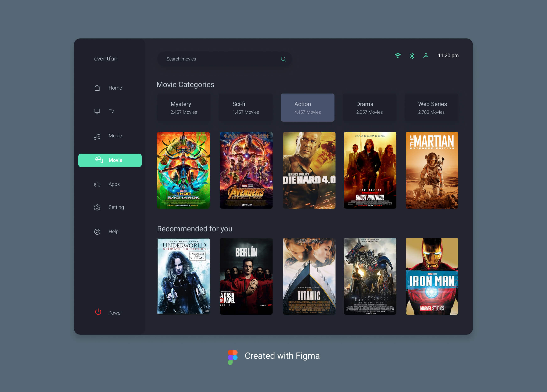Click the Help lifebuoy icon
The height and width of the screenshot is (392, 547).
97,232
